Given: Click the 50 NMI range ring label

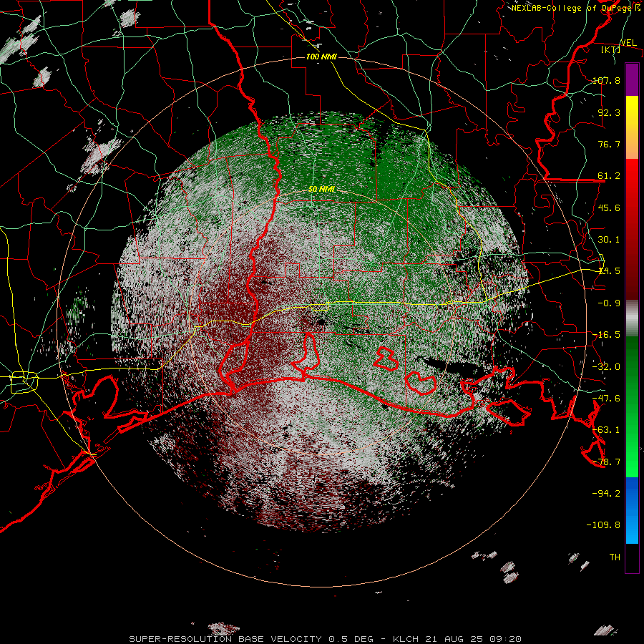Looking at the screenshot, I should click(321, 190).
